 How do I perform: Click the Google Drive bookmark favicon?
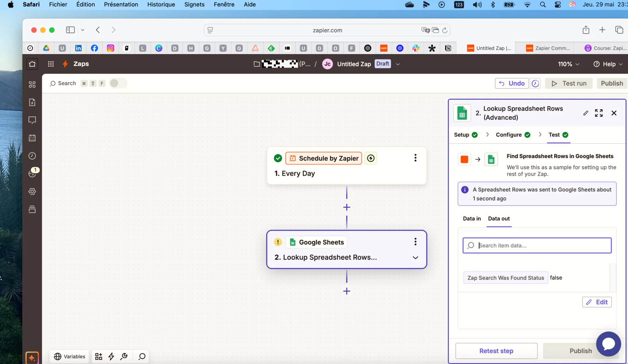[x=46, y=48]
